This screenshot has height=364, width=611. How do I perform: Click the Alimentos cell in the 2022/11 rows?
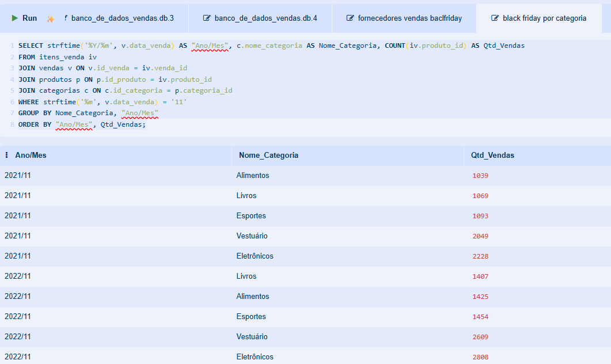click(x=252, y=296)
